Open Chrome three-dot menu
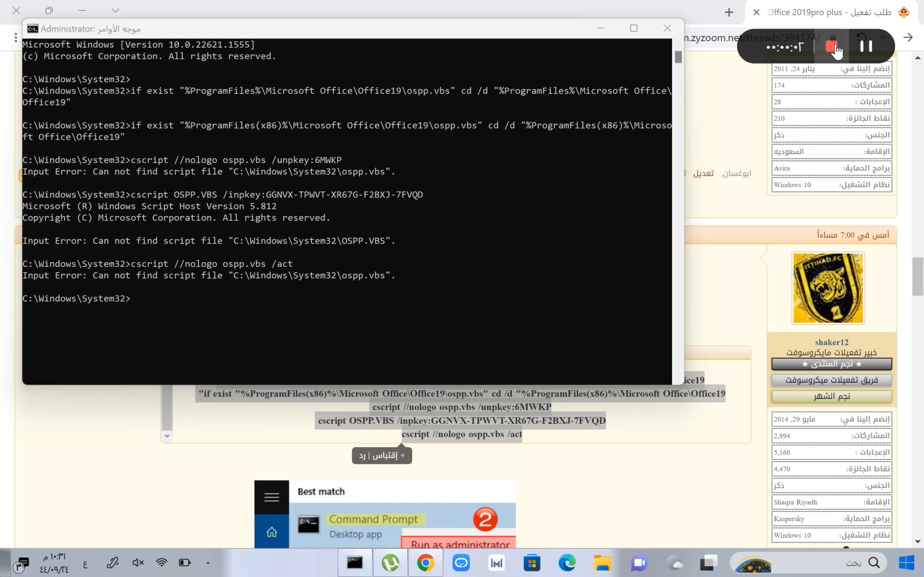Screen dimensions: 924x577 click(x=16, y=37)
